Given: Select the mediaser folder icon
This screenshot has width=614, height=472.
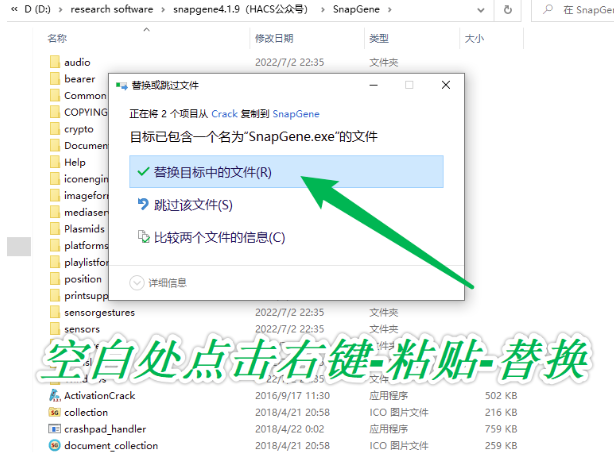Looking at the screenshot, I should pos(55,212).
